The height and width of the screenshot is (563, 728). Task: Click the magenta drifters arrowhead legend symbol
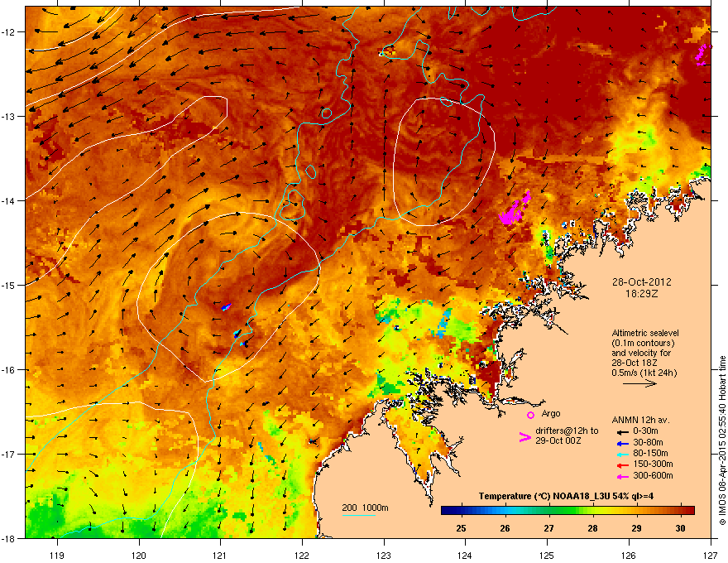524,437
